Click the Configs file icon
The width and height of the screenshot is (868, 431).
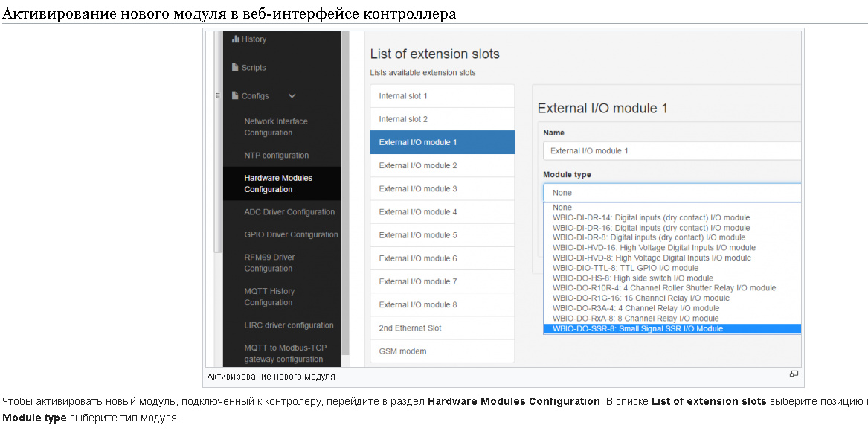pyautogui.click(x=235, y=96)
